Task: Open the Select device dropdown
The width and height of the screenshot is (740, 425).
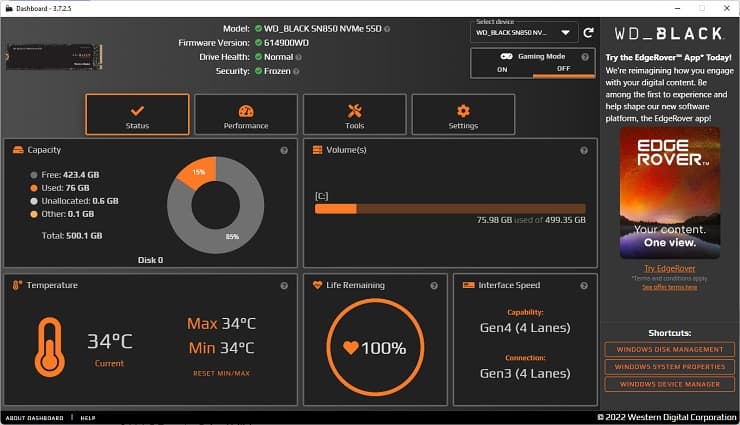Action: [x=524, y=33]
